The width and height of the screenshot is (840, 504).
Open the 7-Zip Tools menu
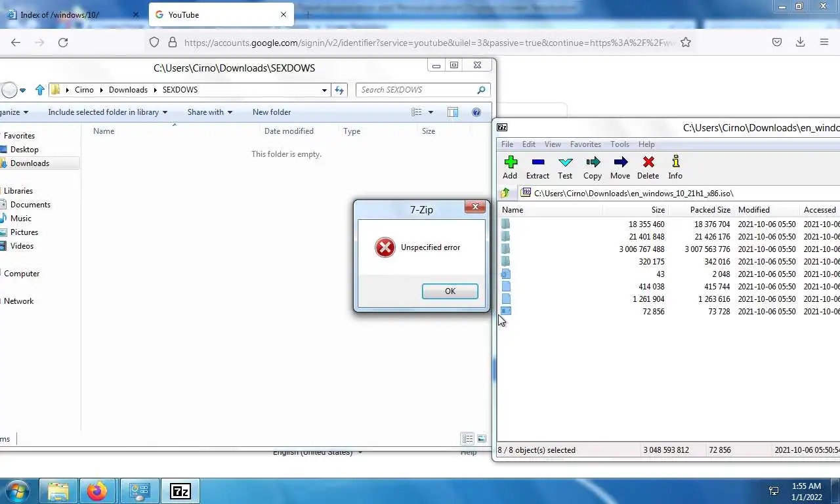coord(619,144)
